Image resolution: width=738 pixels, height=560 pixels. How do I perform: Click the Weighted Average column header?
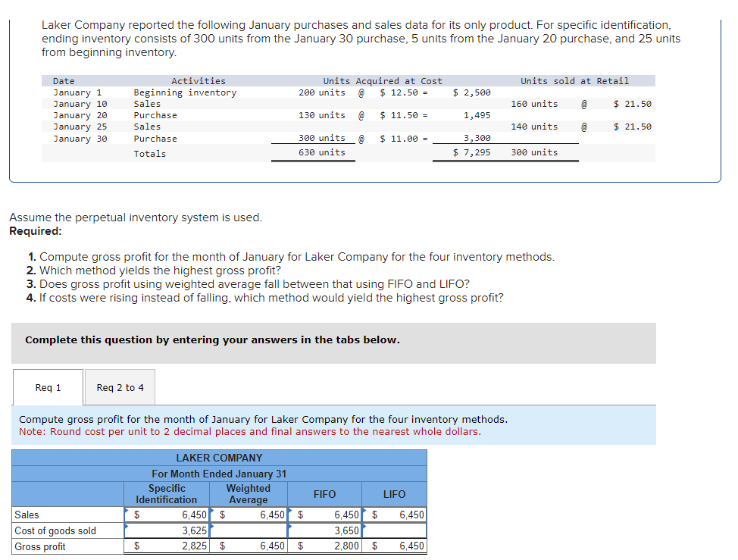click(x=248, y=494)
